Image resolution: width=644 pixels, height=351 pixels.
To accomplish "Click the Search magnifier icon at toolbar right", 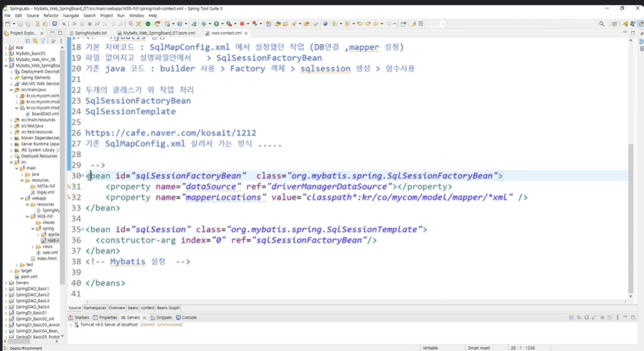I will (x=602, y=24).
